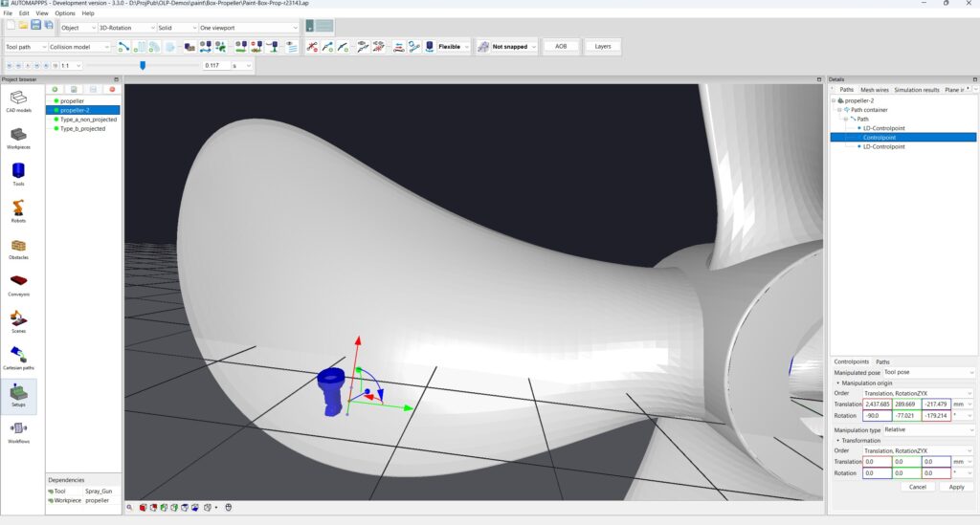Open the Cartesian paths category
This screenshot has height=525, width=980.
coord(18,359)
